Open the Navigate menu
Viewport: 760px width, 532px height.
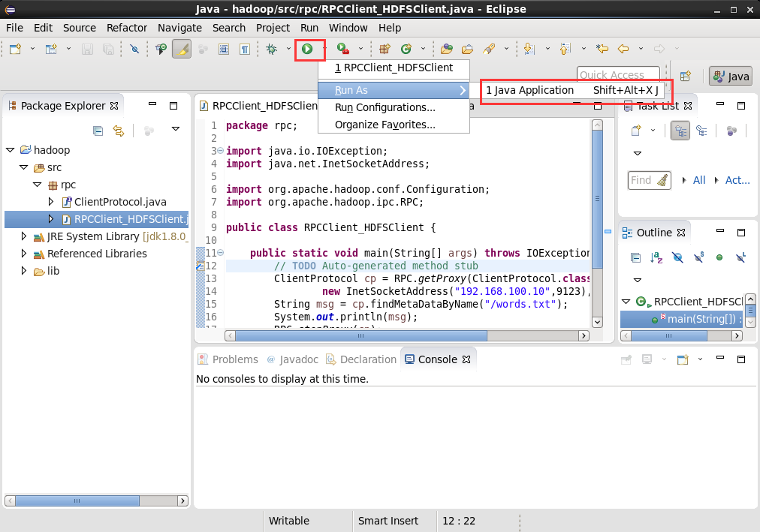click(x=179, y=28)
